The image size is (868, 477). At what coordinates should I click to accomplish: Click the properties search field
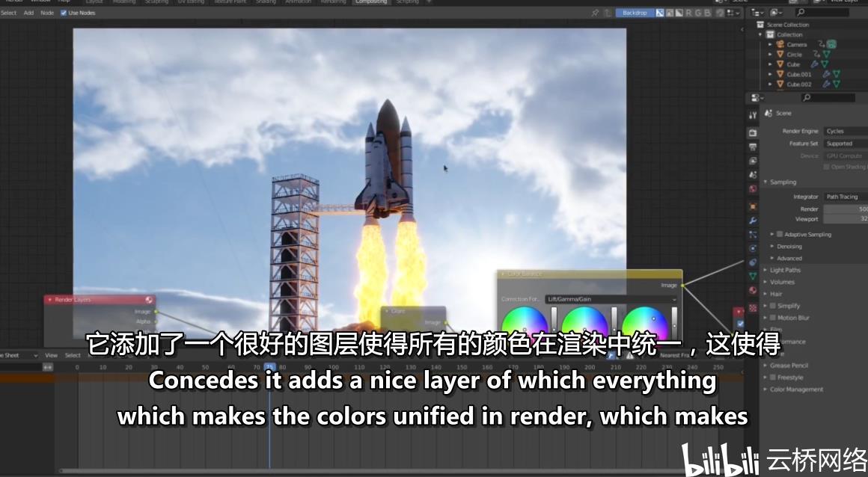pos(828,98)
